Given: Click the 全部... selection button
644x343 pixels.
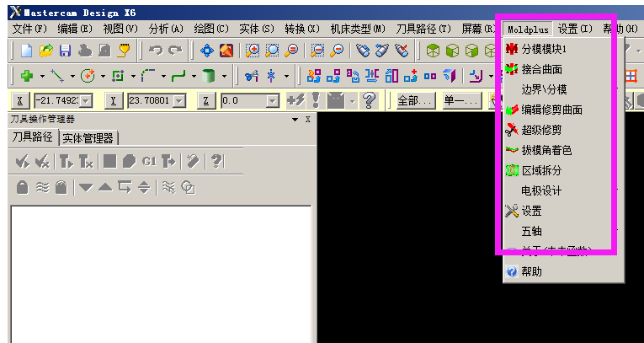Looking at the screenshot, I should [416, 100].
